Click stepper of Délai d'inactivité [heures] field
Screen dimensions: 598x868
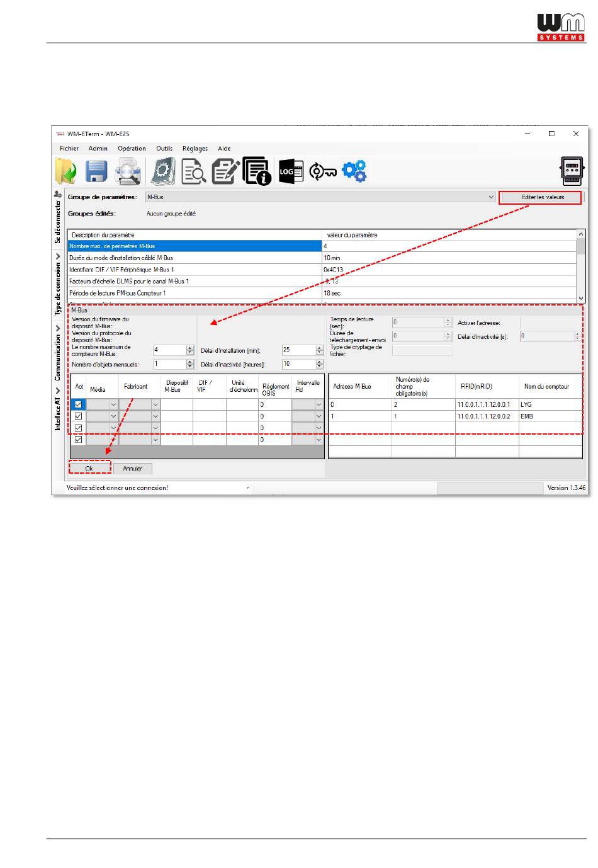pos(319,364)
